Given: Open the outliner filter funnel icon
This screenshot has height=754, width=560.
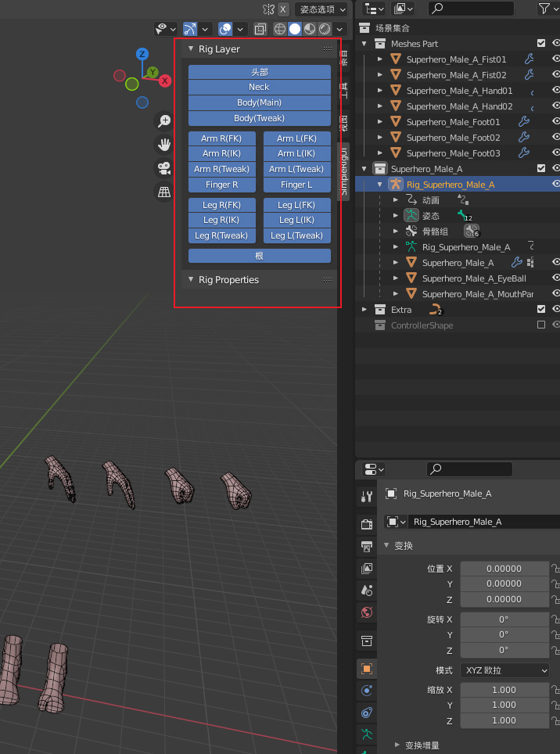Looking at the screenshot, I should 544,8.
